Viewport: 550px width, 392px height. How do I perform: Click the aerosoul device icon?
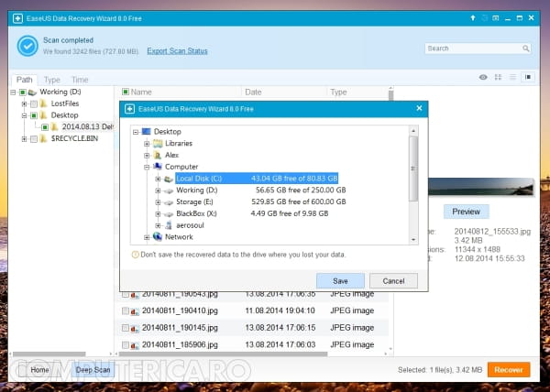pos(169,225)
